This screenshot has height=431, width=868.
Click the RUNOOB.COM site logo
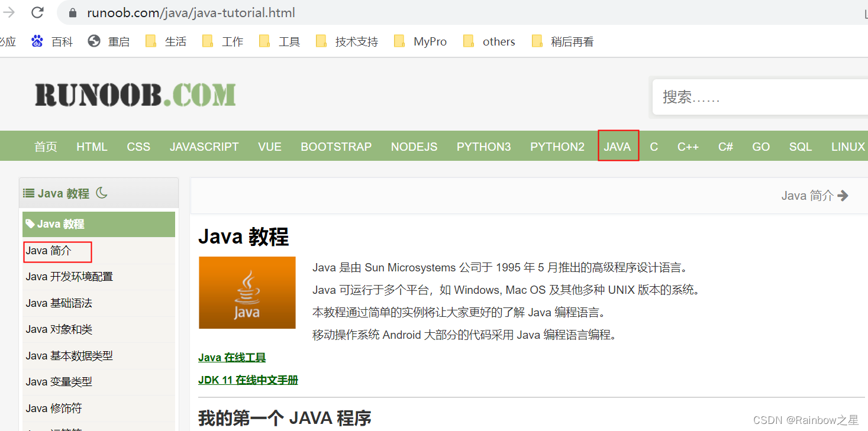click(x=135, y=95)
